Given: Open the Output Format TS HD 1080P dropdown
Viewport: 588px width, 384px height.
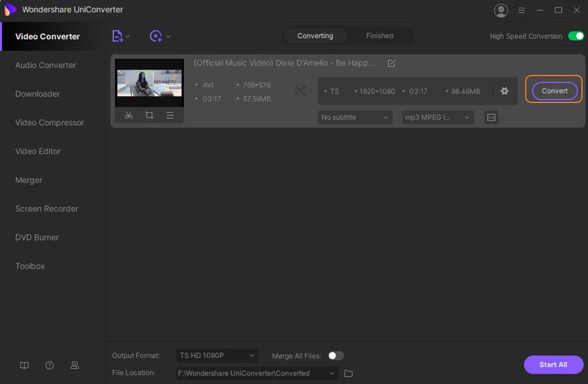Looking at the screenshot, I should click(217, 356).
